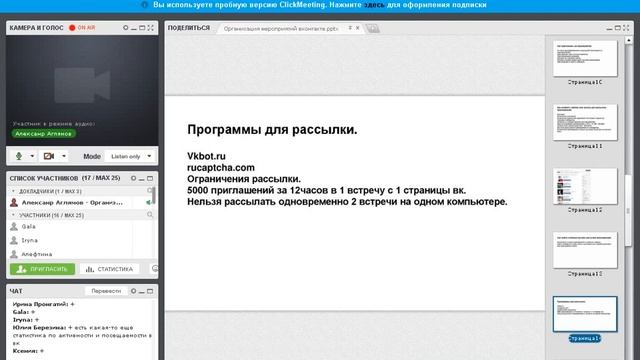Click chat message from Юлия Березина
The image size is (640, 360).
tap(82, 335)
